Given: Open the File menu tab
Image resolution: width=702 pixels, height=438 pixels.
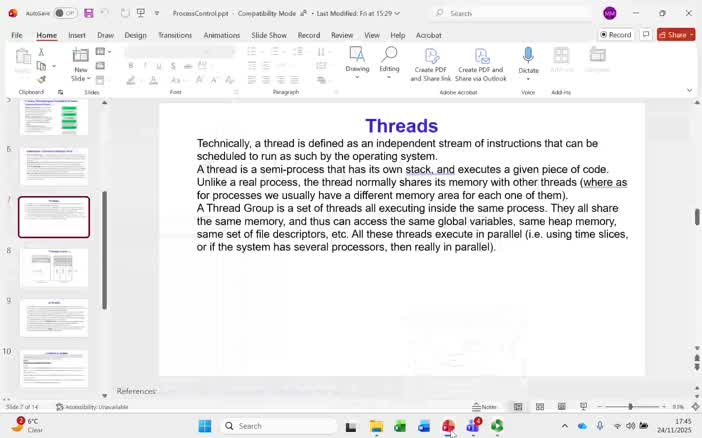Looking at the screenshot, I should [x=17, y=35].
